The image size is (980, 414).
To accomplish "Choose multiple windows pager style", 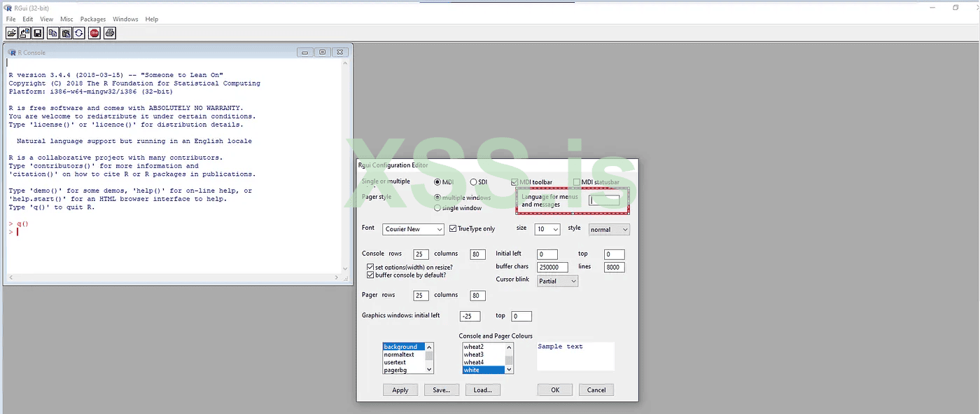I will 437,198.
